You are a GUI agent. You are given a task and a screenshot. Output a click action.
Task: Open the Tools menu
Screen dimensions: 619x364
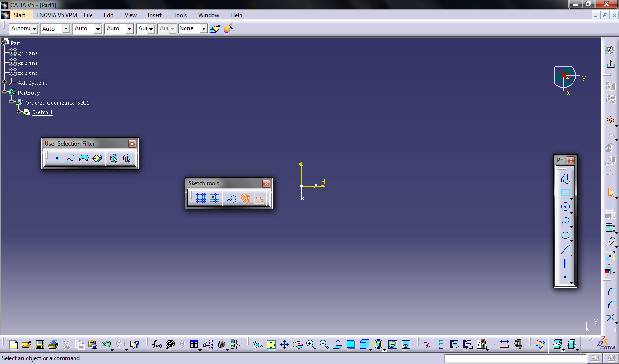180,15
